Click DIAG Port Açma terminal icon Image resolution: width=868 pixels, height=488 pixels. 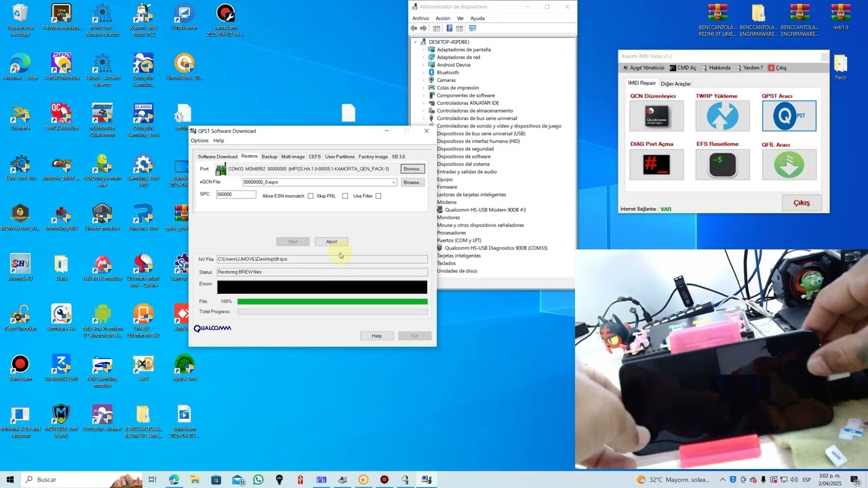pos(656,164)
